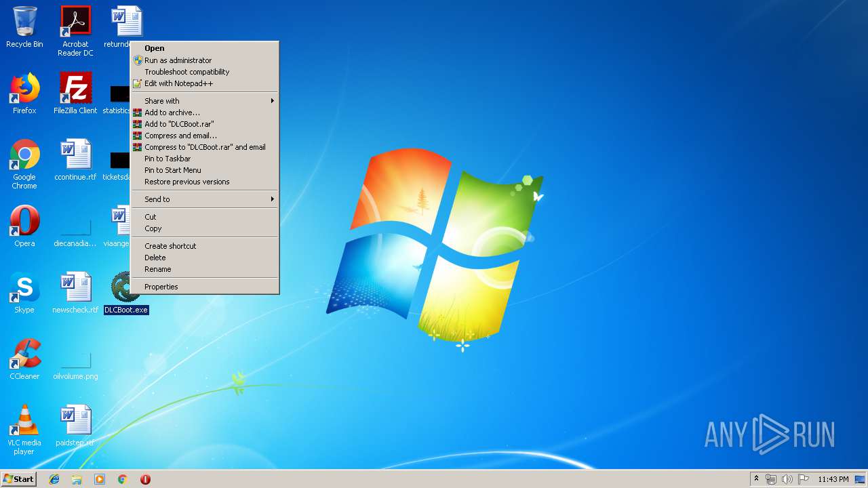Expand the Send to submenu
The height and width of the screenshot is (488, 868).
[x=205, y=199]
